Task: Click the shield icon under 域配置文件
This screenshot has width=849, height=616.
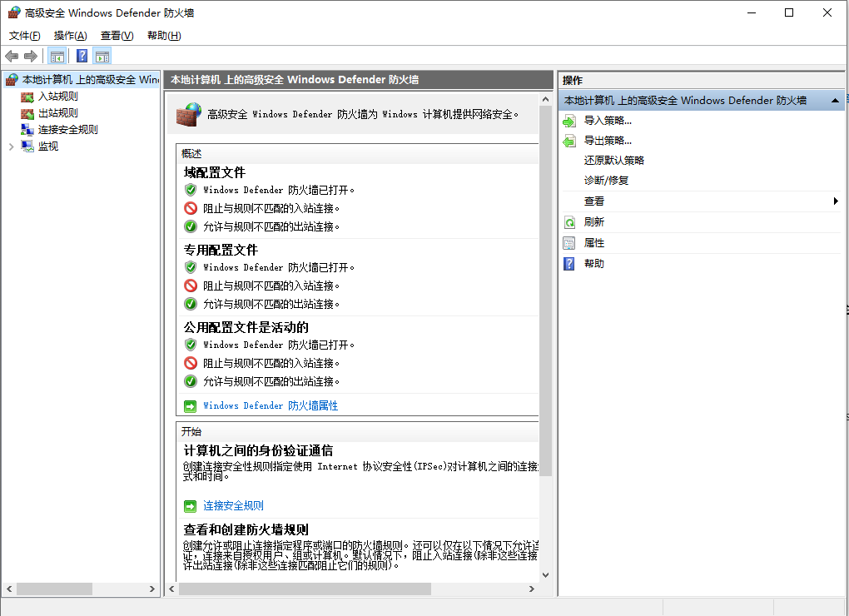Action: [191, 190]
